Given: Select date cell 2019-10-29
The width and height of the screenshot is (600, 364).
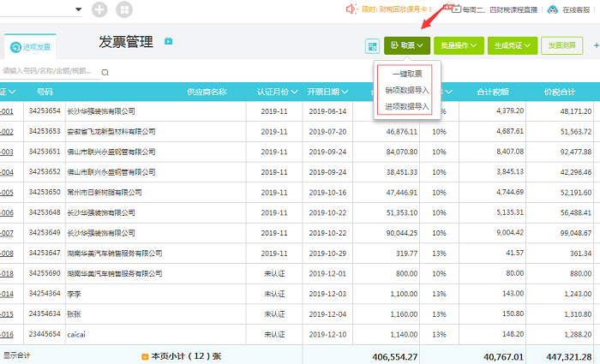Looking at the screenshot, I should coord(327,254).
